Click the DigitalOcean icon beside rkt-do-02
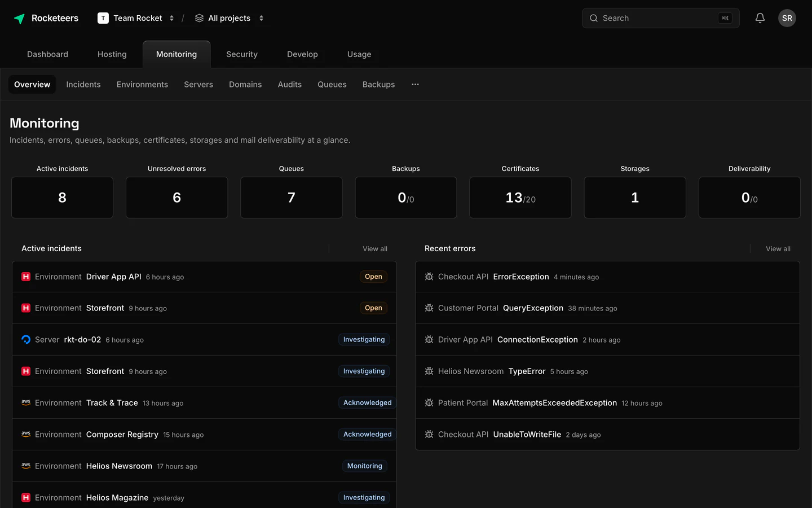 click(x=26, y=339)
